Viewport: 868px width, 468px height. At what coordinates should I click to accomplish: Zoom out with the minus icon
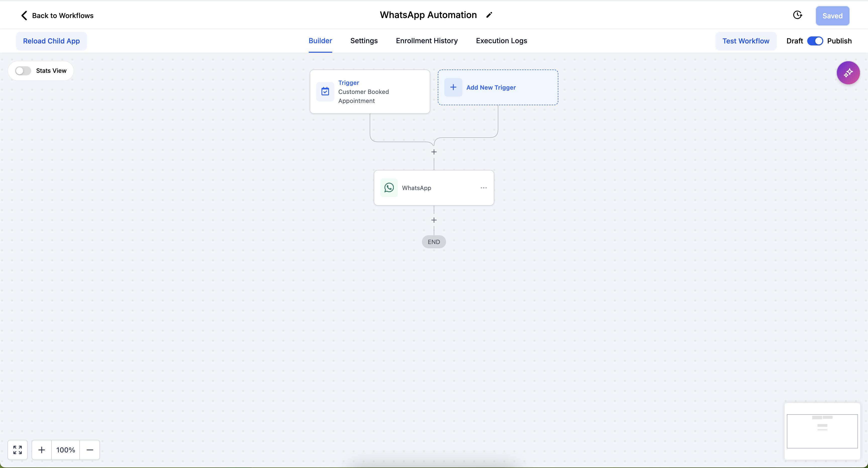click(90, 450)
